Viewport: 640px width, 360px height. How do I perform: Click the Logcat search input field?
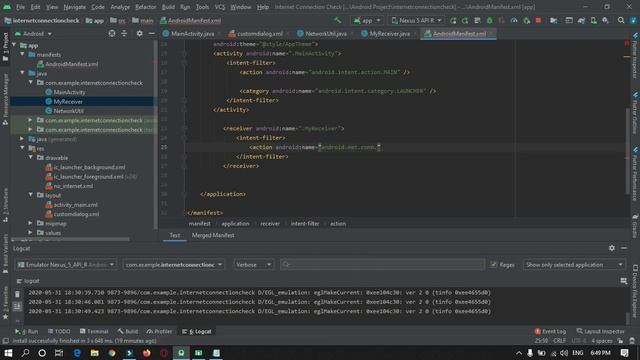coord(382,264)
